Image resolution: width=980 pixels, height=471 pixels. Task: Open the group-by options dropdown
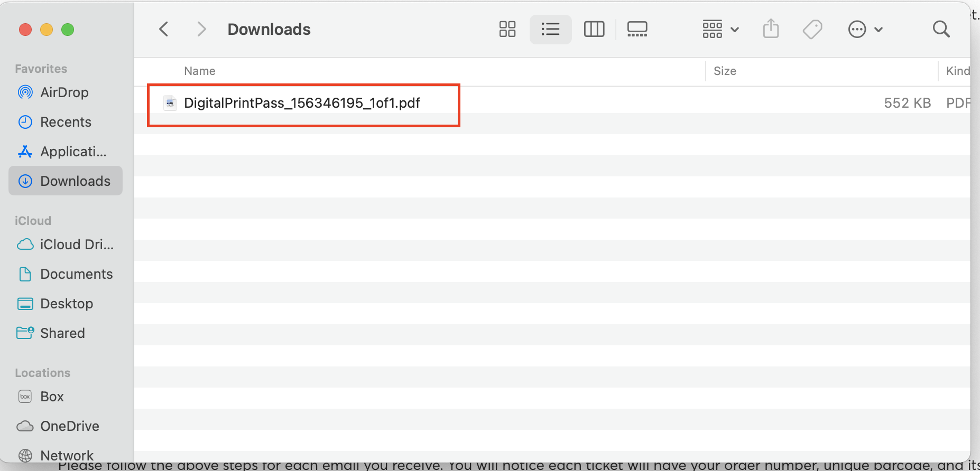pos(720,29)
